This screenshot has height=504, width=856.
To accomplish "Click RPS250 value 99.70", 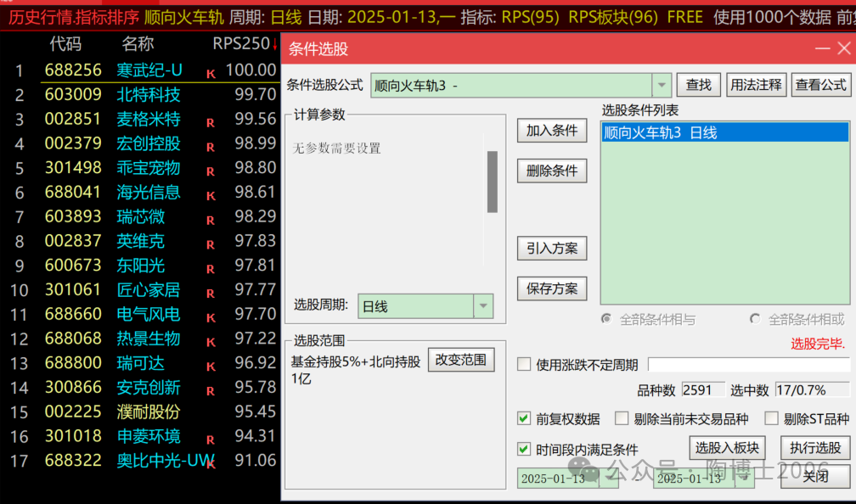I will pos(256,94).
